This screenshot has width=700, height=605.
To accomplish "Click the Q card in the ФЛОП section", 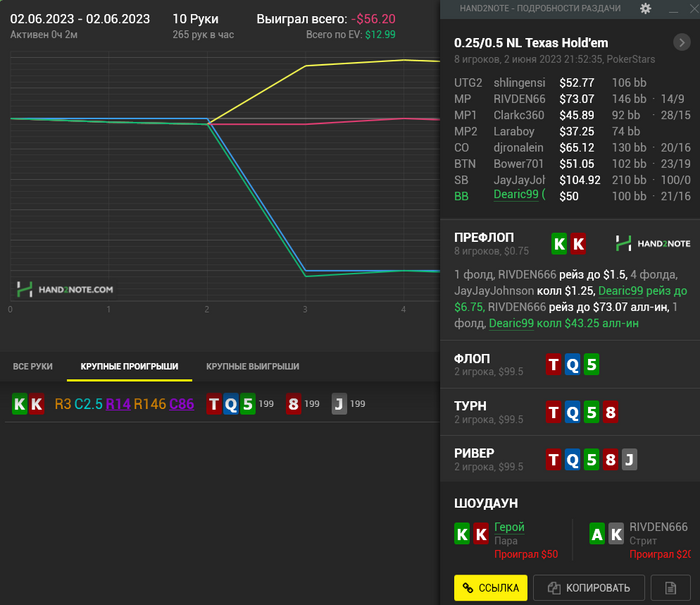I will click(x=572, y=364).
